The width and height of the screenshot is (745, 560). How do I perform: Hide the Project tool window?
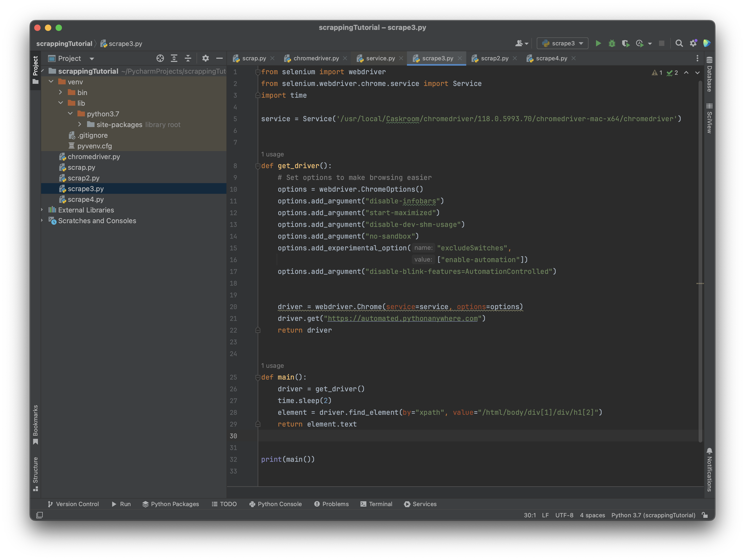click(x=219, y=58)
